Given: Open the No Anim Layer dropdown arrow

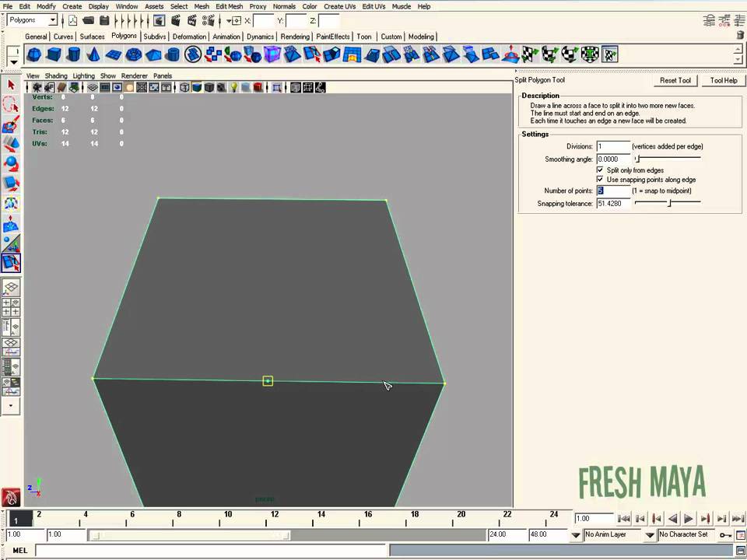Looking at the screenshot, I should coord(576,535).
